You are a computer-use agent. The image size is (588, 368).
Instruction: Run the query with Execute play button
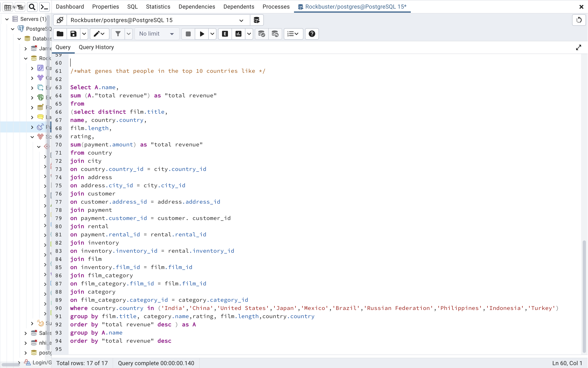[202, 34]
